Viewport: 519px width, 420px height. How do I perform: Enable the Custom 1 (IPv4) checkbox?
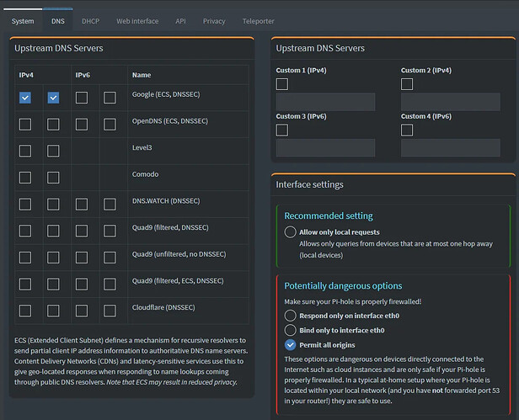point(283,84)
